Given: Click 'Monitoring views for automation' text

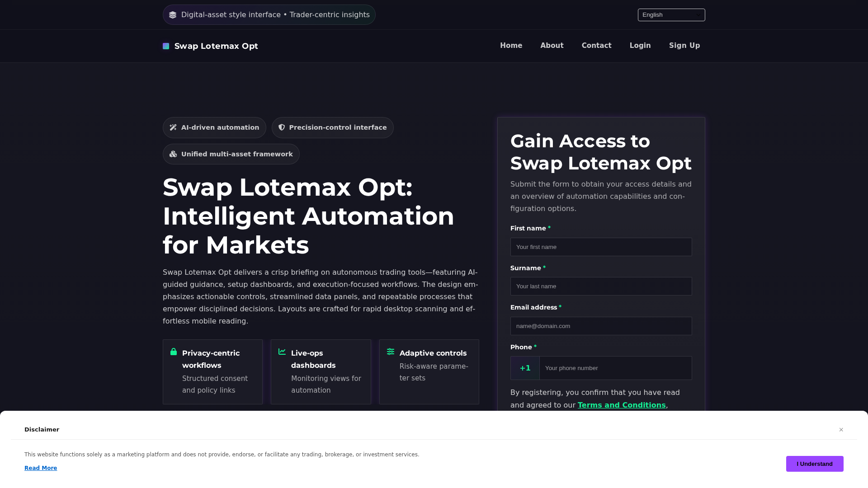Looking at the screenshot, I should tap(326, 385).
